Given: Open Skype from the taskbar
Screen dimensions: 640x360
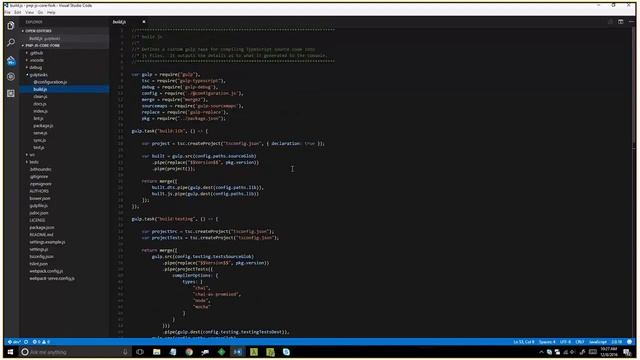Looking at the screenshot, I should [x=286, y=352].
